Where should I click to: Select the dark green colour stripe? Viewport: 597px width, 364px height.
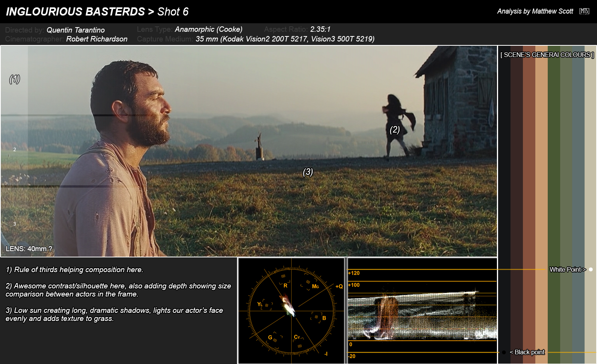pos(554,205)
